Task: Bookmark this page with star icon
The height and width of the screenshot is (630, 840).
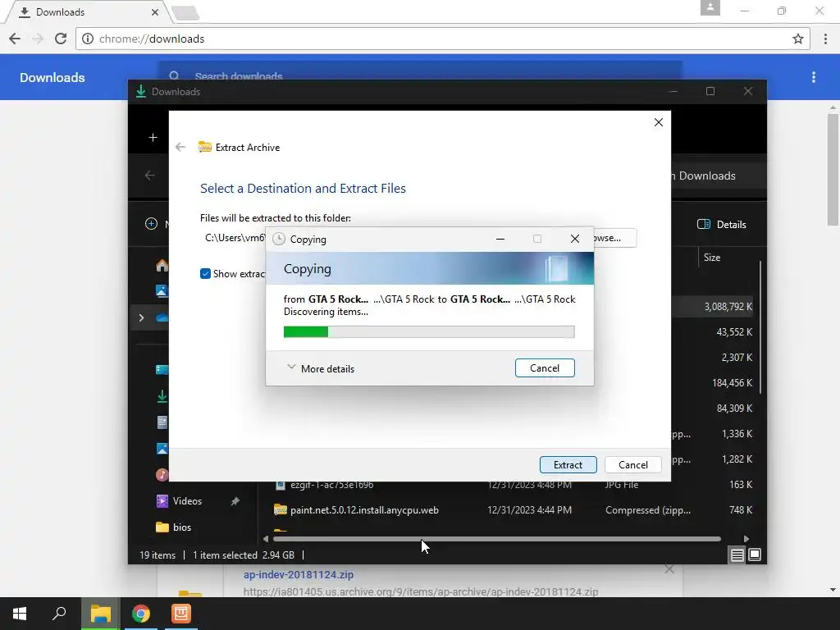Action: point(797,39)
